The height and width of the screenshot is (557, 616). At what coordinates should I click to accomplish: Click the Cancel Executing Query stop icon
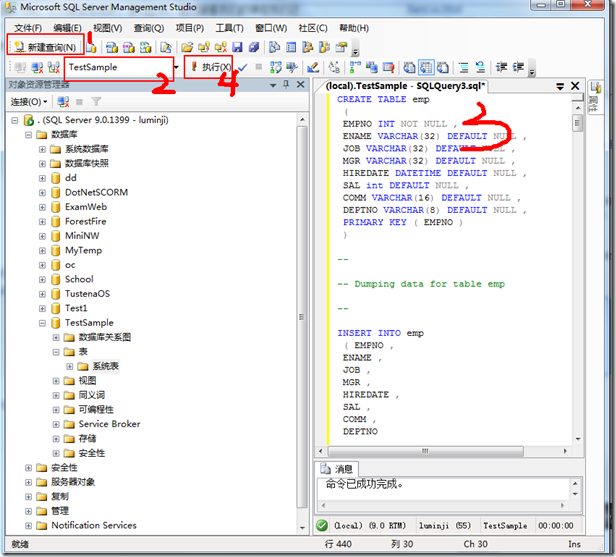point(258,67)
